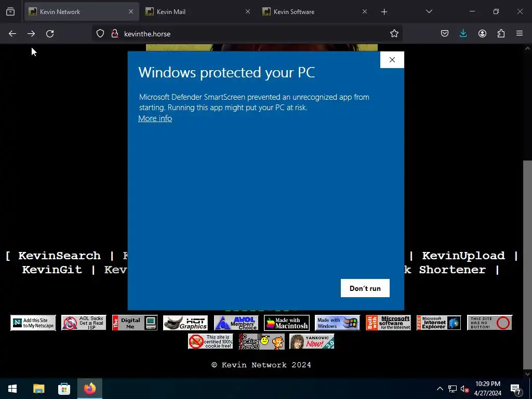Click Don't run in SmartScreen dialog
The width and height of the screenshot is (532, 399).
365,288
